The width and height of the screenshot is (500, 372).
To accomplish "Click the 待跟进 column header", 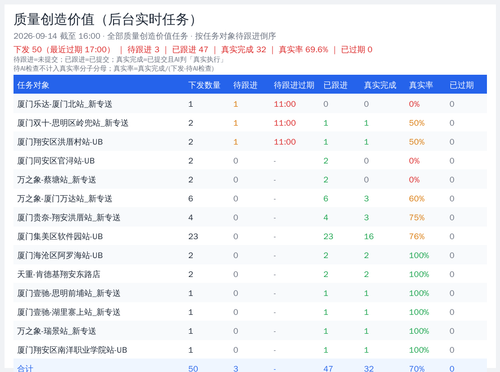I will click(x=245, y=85).
